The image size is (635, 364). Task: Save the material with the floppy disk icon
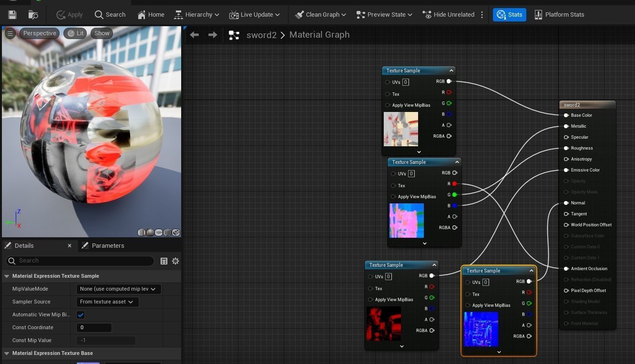tap(12, 15)
